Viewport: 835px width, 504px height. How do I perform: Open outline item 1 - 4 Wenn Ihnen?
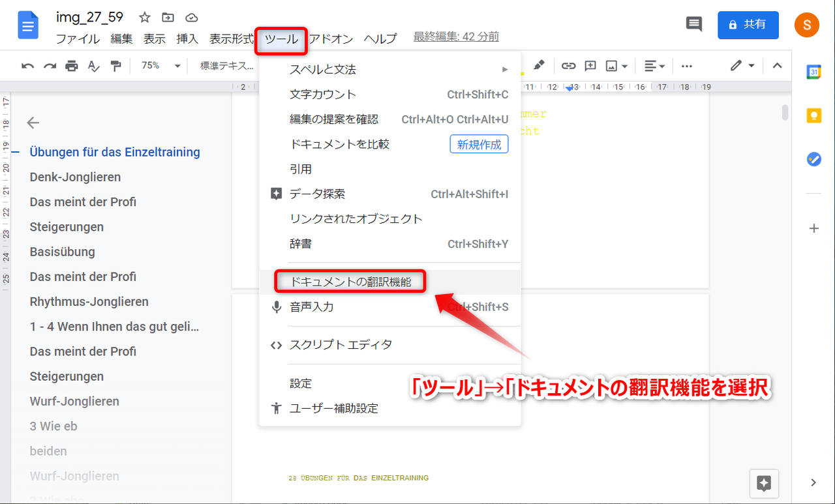pos(115,326)
